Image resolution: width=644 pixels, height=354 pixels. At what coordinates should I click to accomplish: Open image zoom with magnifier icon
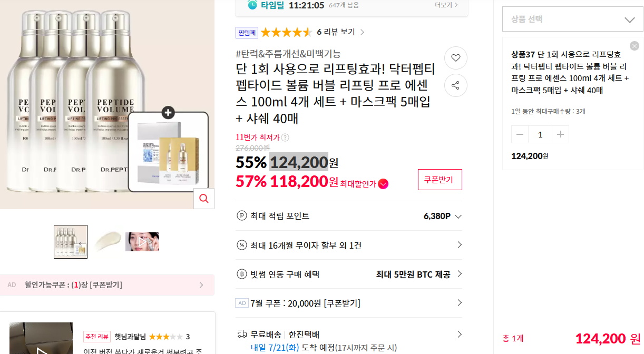tap(204, 199)
